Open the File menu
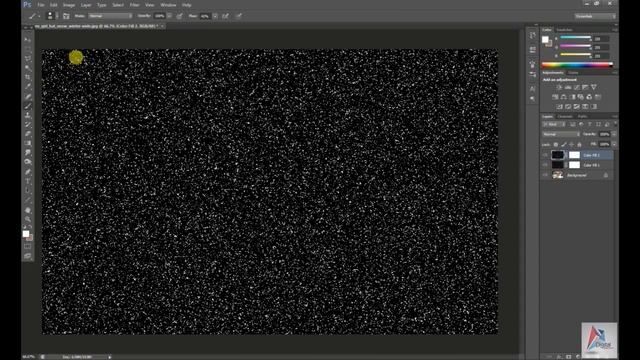640x360 pixels. 41,5
